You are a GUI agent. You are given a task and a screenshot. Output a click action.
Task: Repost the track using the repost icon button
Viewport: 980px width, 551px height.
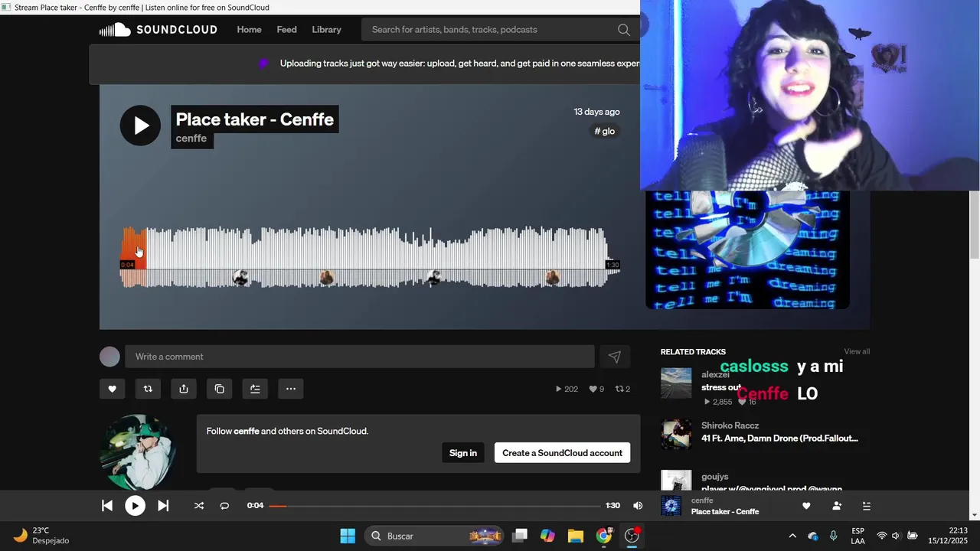pos(148,389)
